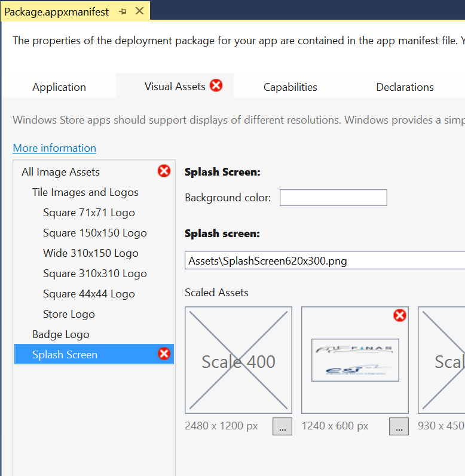The image size is (465, 476).
Task: Select the Scale 400 placeholder image
Action: 238,360
